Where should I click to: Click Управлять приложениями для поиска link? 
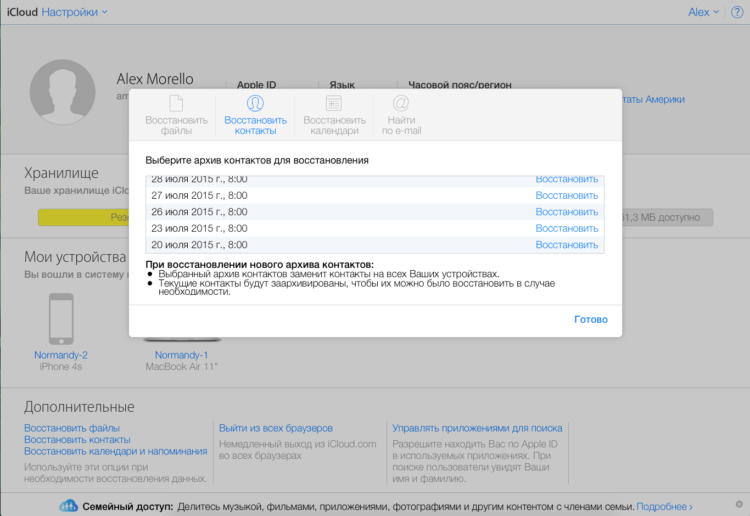477,428
